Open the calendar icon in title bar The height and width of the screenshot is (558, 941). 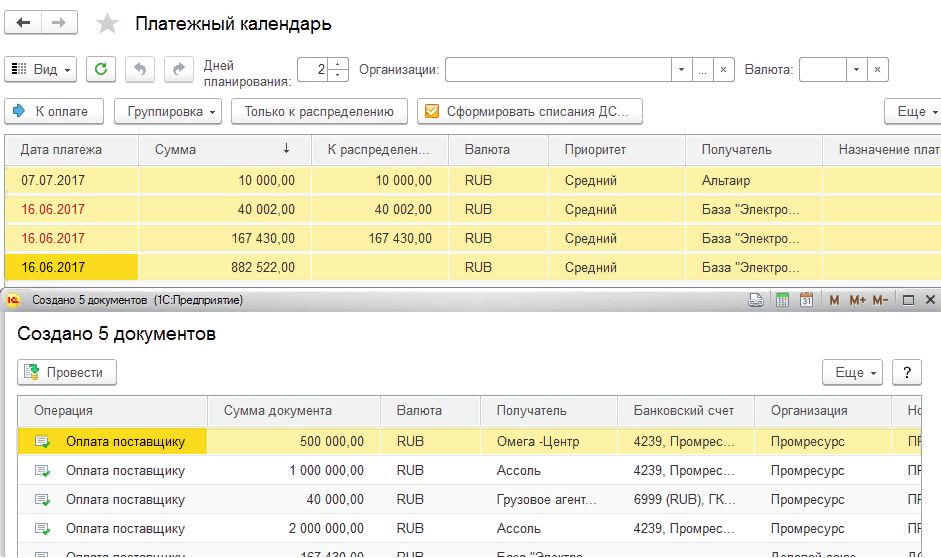pyautogui.click(x=805, y=300)
